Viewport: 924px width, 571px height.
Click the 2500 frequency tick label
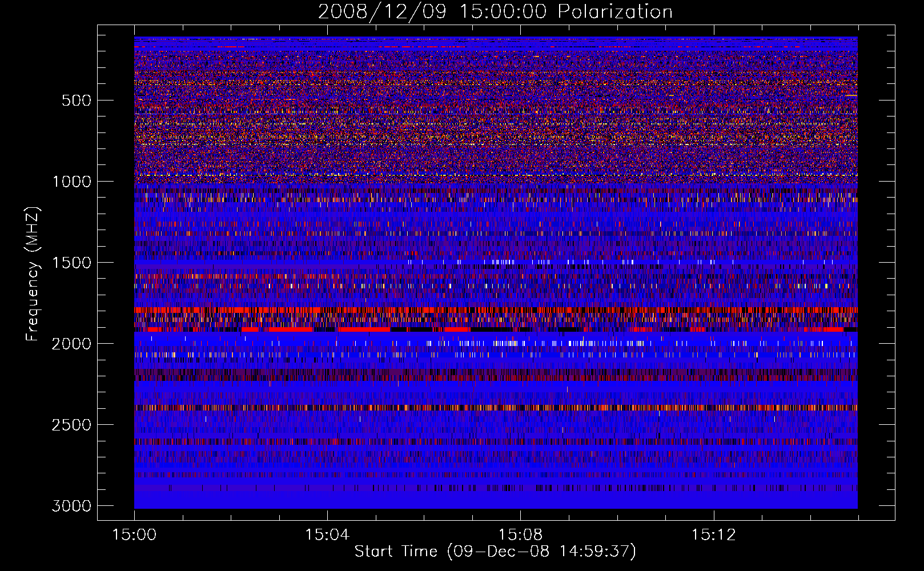coord(71,425)
